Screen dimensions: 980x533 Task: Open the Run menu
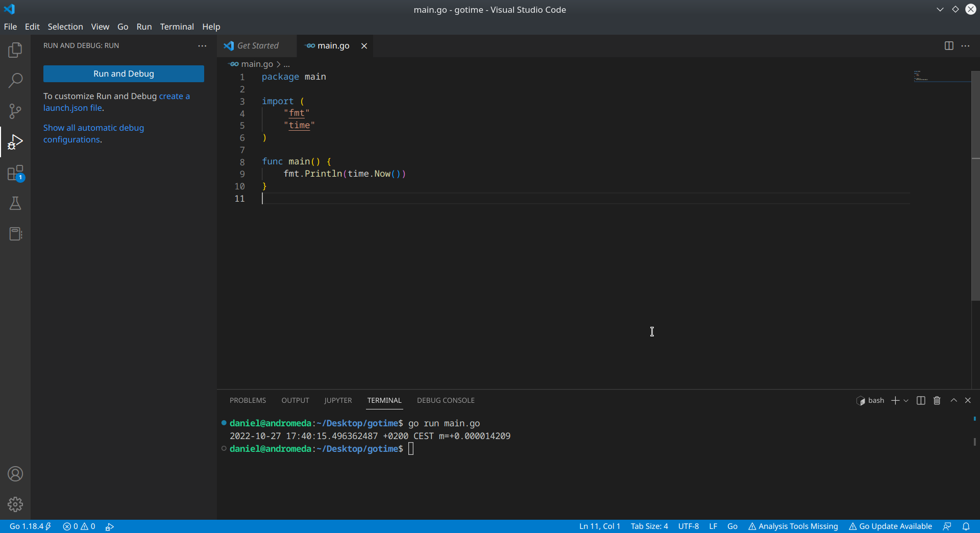(144, 27)
